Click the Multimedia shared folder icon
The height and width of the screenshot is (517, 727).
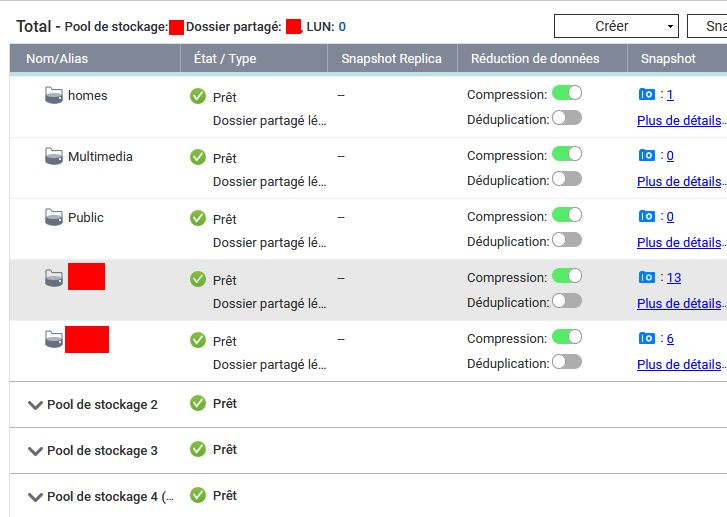(54, 156)
